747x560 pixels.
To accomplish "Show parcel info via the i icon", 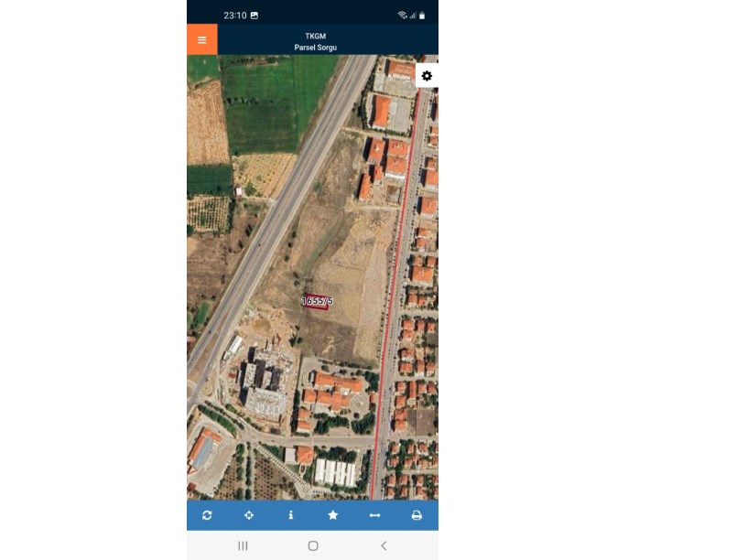I will [x=290, y=515].
